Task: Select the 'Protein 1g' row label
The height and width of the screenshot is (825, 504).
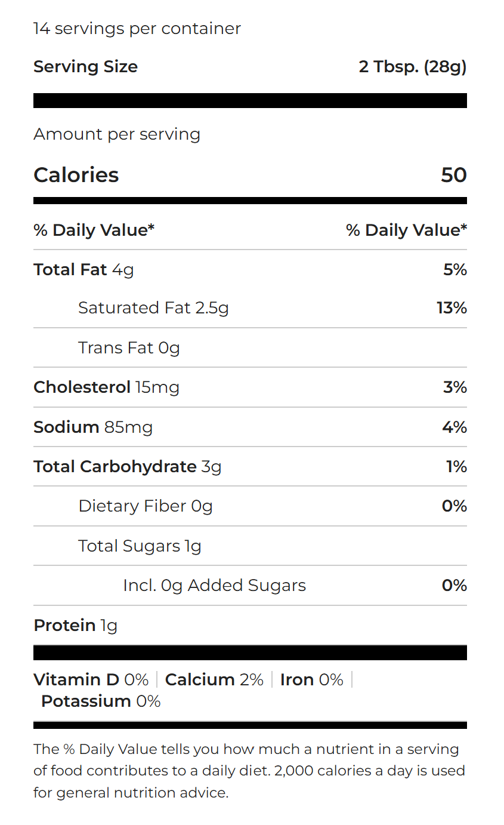Action: (75, 626)
